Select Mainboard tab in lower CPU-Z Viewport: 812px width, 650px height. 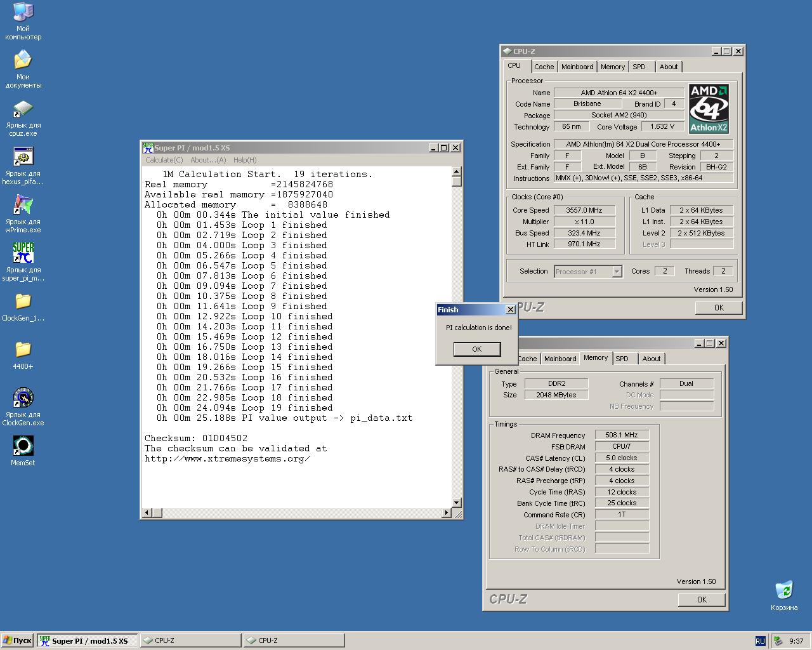point(560,359)
